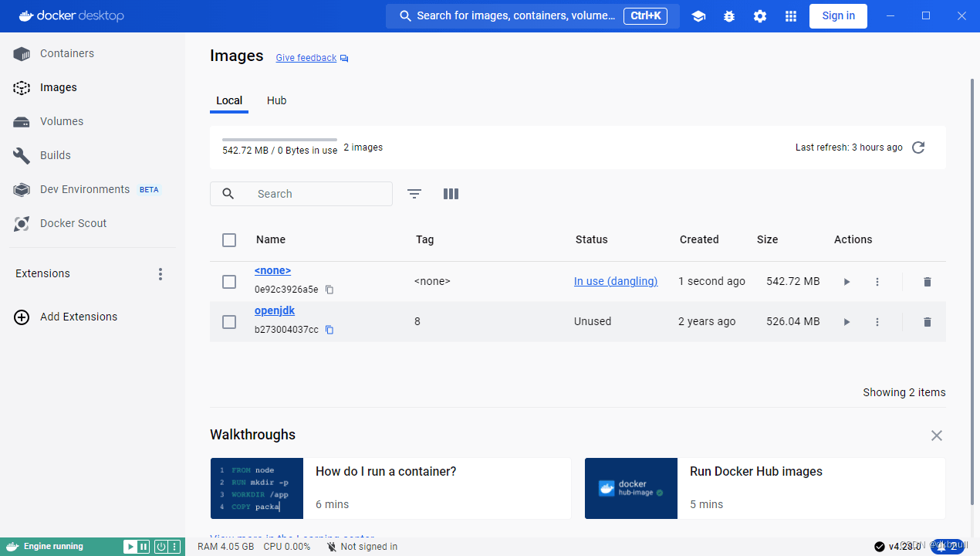This screenshot has height=556, width=980.
Task: Click the Sign in button
Action: tap(838, 16)
